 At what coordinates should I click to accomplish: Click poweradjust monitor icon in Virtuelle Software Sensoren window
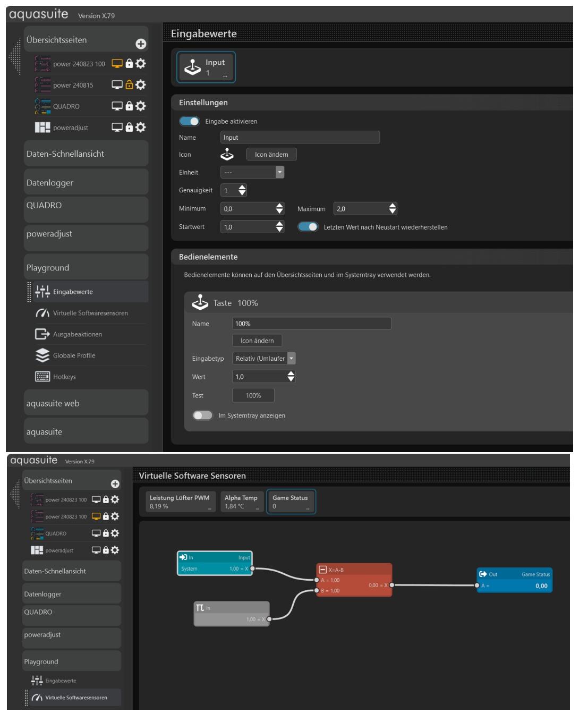pos(96,550)
